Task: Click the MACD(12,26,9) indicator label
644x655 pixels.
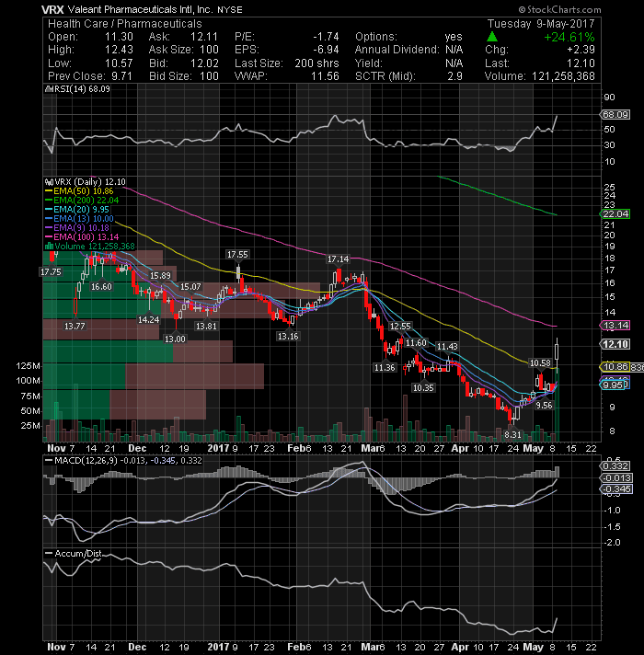Action: pyautogui.click(x=86, y=460)
